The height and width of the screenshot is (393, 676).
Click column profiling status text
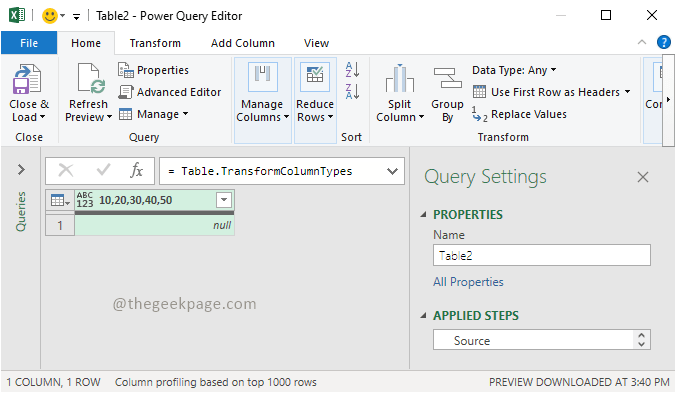click(x=216, y=382)
